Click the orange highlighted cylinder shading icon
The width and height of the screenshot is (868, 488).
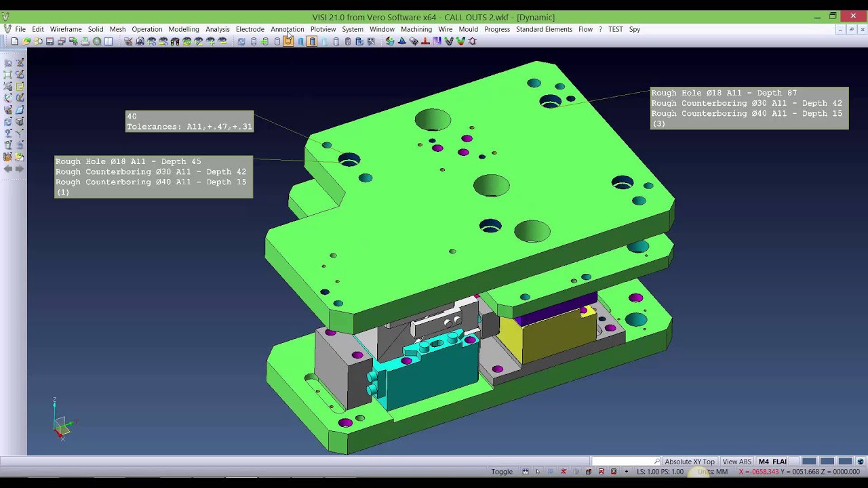[x=288, y=41]
